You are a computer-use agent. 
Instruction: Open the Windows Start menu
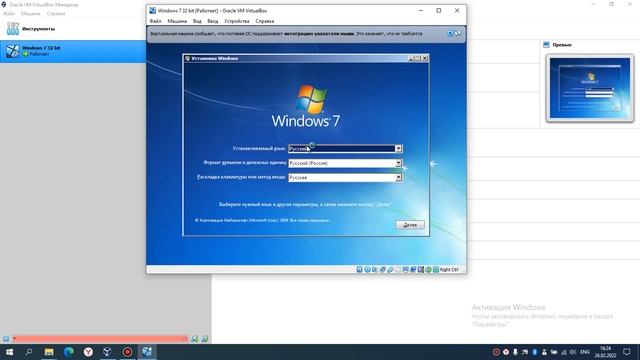9,352
